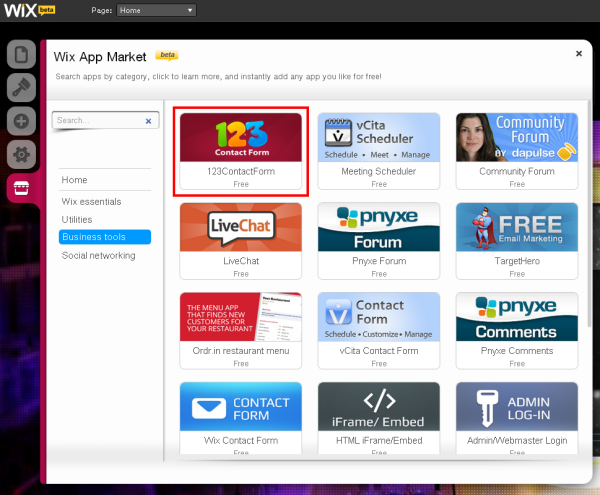The width and height of the screenshot is (600, 495).
Task: Open the TargetHero Free Email Marketing thumbnail
Action: click(517, 227)
